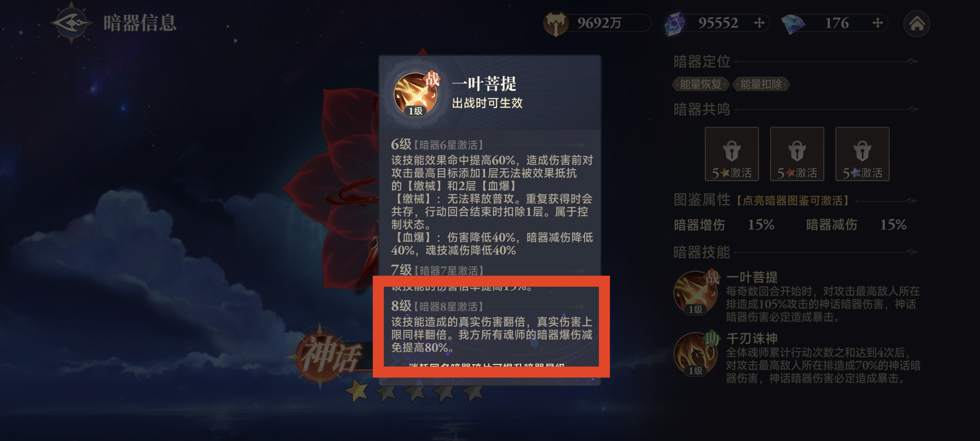Tap the first locked resonance slot
The width and height of the screenshot is (980, 441).
pos(732,154)
